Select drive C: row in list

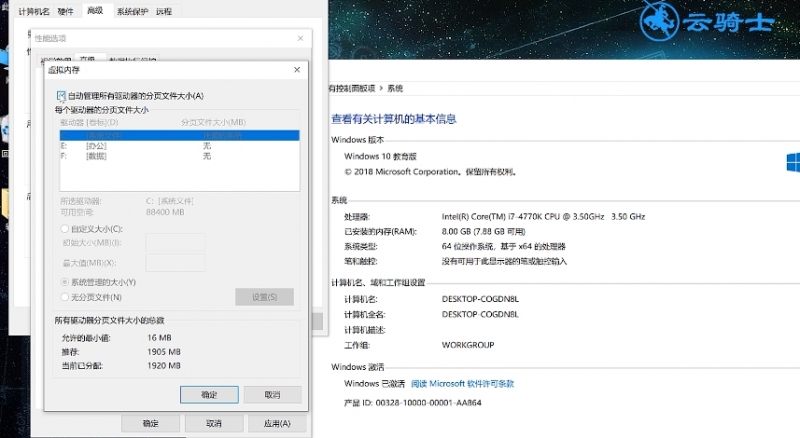(x=180, y=135)
